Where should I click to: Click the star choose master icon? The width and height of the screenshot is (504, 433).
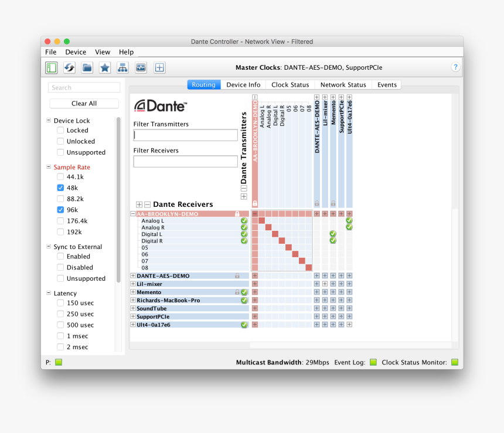pos(105,67)
